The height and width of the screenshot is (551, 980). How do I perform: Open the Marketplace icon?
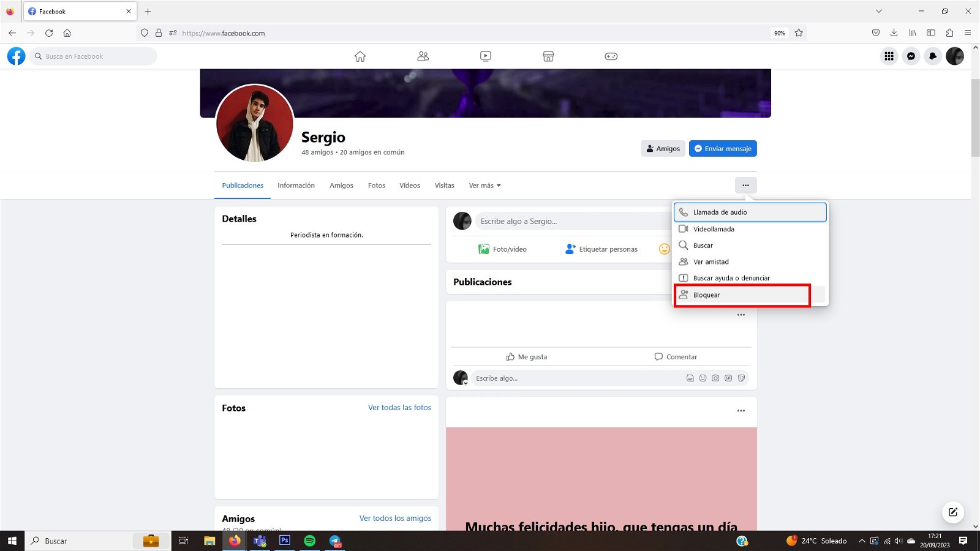(x=548, y=56)
